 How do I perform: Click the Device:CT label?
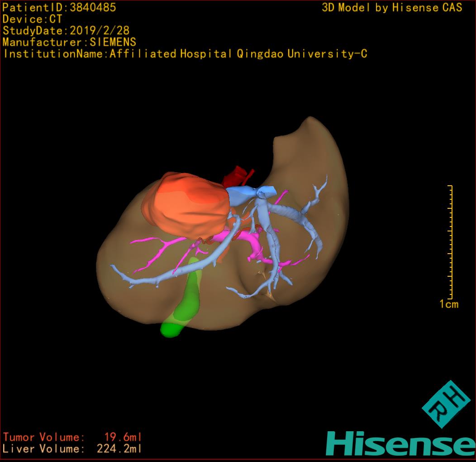(x=32, y=19)
